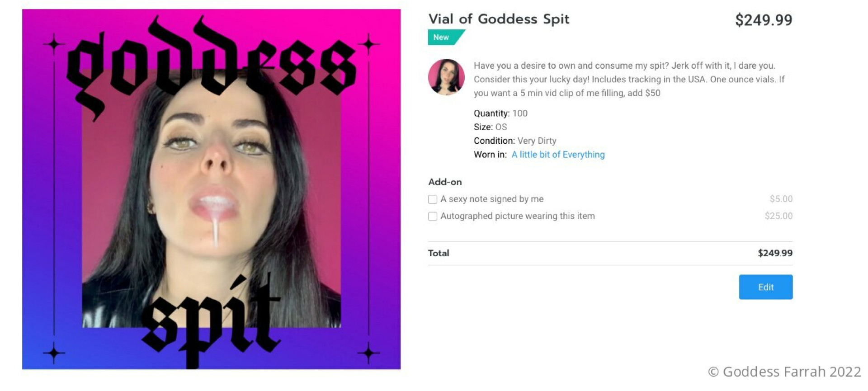Click the Quantity value 100
This screenshot has width=868, height=391.
(520, 113)
